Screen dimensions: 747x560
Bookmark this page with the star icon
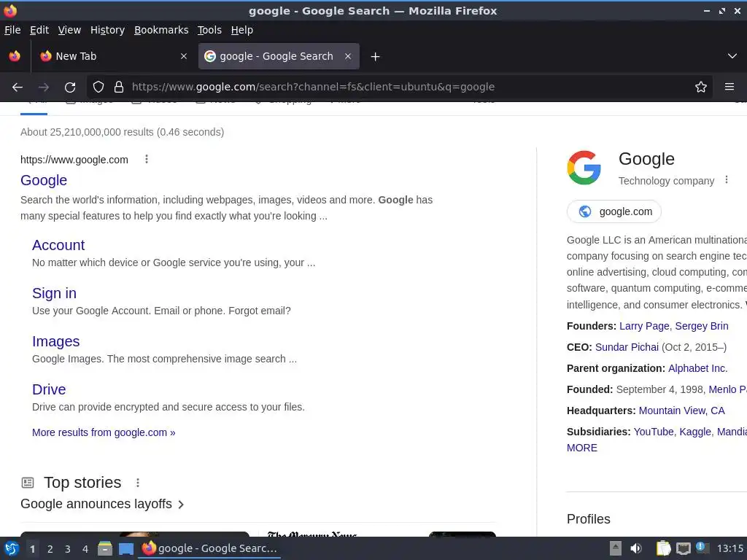pyautogui.click(x=701, y=87)
